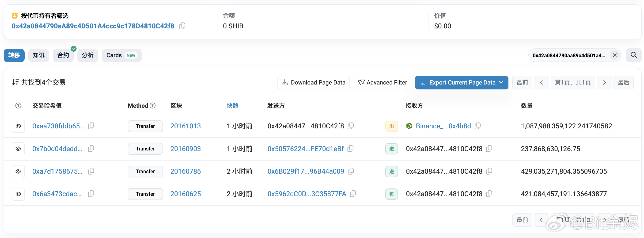The height and width of the screenshot is (238, 644).
Task: Open block 20160903 link
Action: pos(186,149)
